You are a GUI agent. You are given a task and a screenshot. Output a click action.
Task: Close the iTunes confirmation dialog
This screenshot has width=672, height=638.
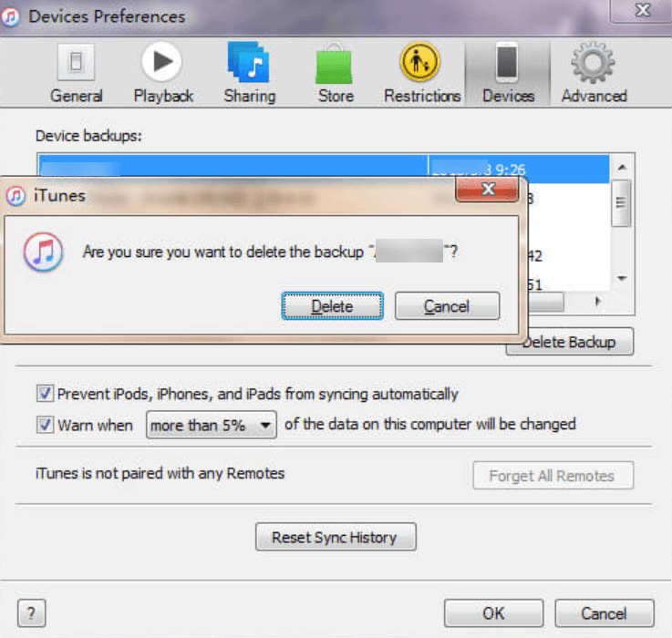coord(488,190)
